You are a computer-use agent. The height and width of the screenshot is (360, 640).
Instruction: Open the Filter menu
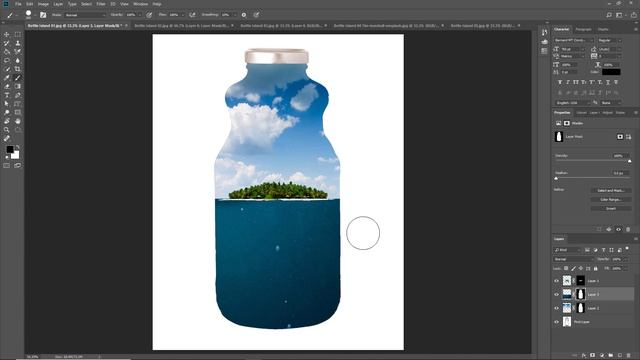pyautogui.click(x=101, y=4)
